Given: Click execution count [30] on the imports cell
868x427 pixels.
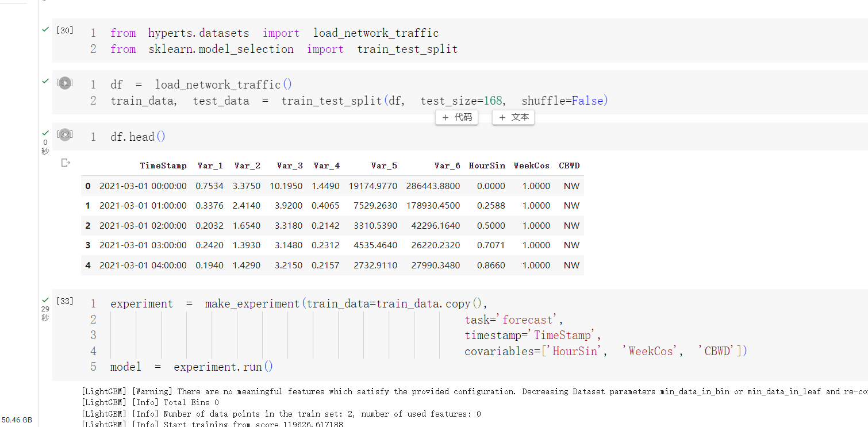Looking at the screenshot, I should (x=65, y=30).
